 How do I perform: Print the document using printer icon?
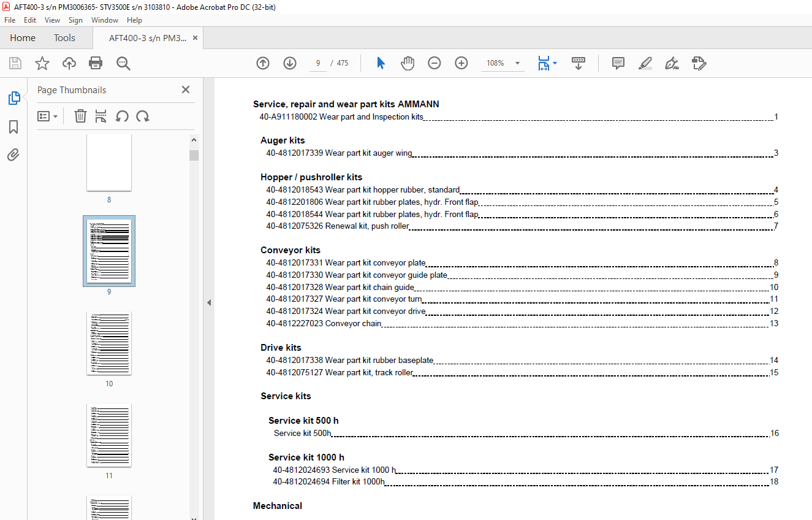tap(96, 63)
